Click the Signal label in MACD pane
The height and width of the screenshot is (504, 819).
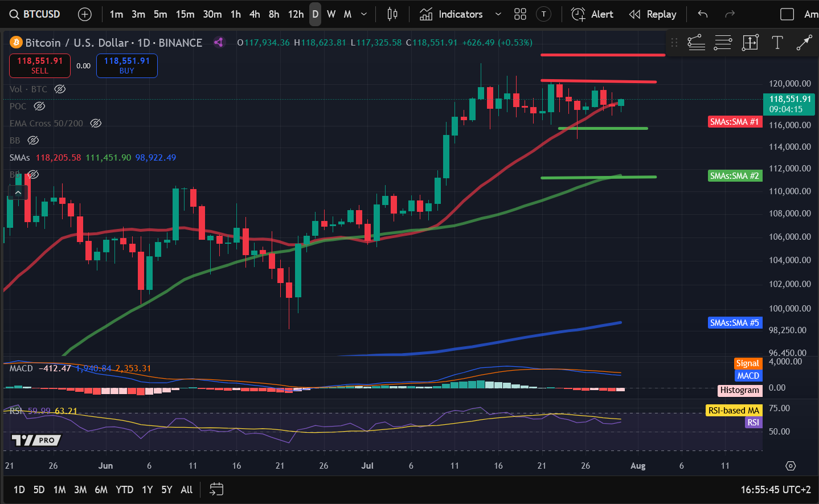coord(747,363)
